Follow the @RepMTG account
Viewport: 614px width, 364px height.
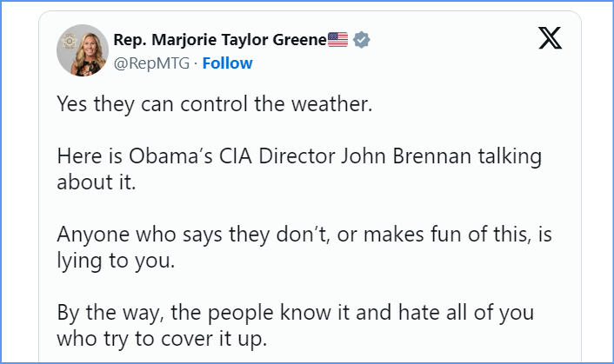tap(228, 63)
